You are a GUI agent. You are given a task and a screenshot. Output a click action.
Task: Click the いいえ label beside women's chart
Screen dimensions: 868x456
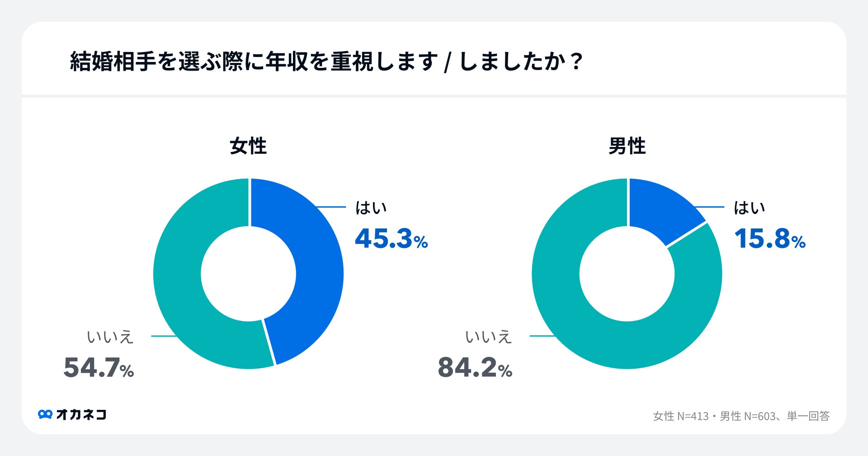tap(110, 337)
